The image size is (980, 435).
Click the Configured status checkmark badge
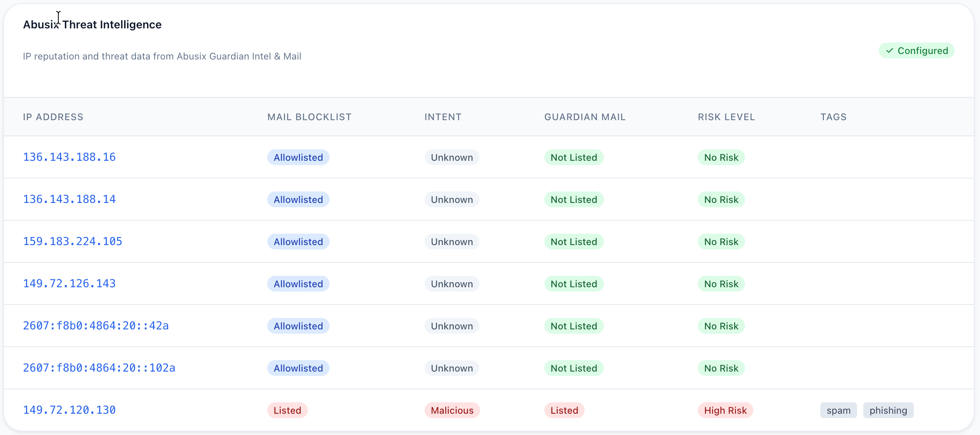[x=917, y=50]
